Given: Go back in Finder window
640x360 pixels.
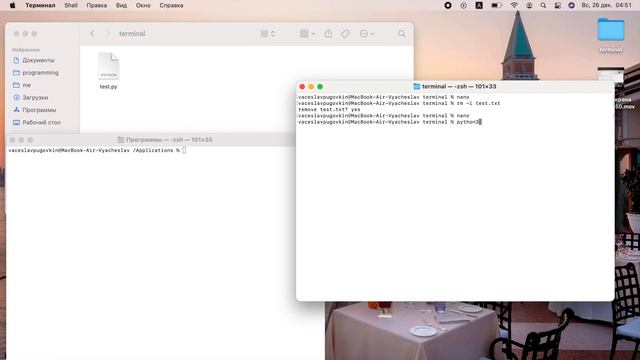Looking at the screenshot, I should pyautogui.click(x=92, y=34).
